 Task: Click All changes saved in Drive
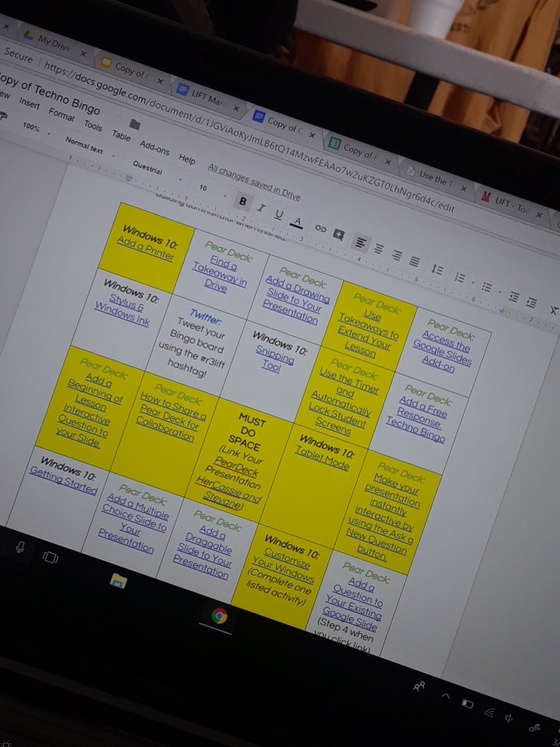tap(254, 182)
